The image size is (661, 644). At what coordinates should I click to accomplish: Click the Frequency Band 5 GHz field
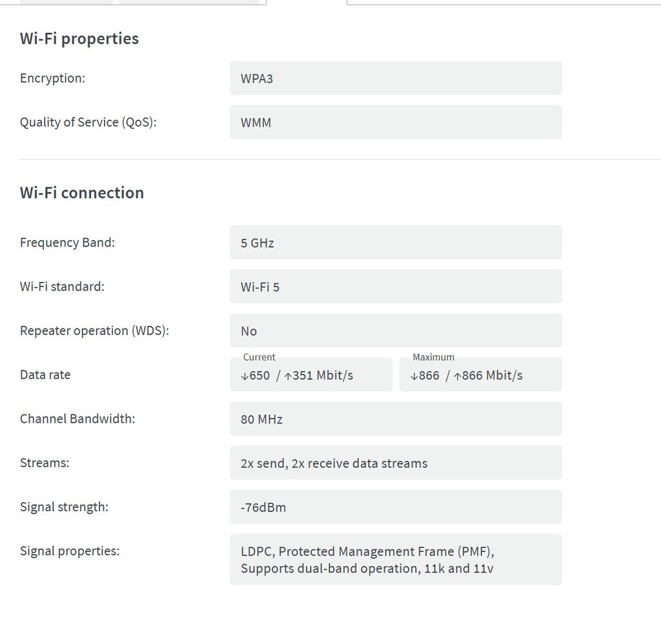pos(395,243)
